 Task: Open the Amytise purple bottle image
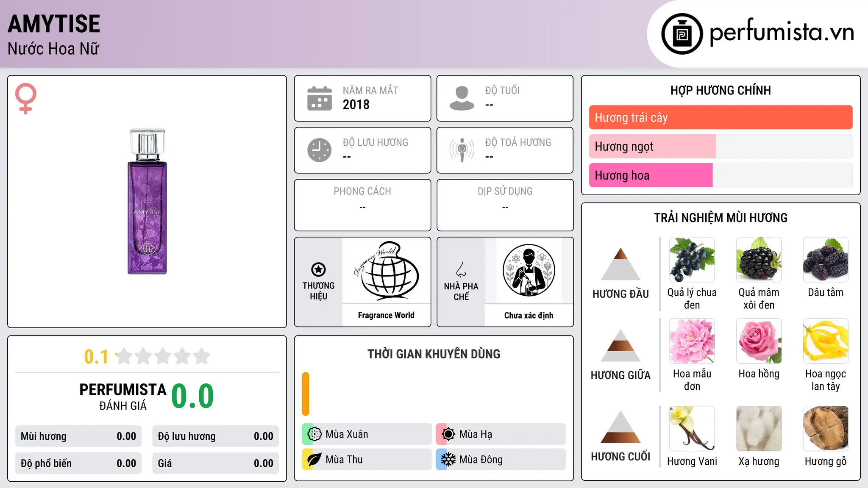[147, 202]
